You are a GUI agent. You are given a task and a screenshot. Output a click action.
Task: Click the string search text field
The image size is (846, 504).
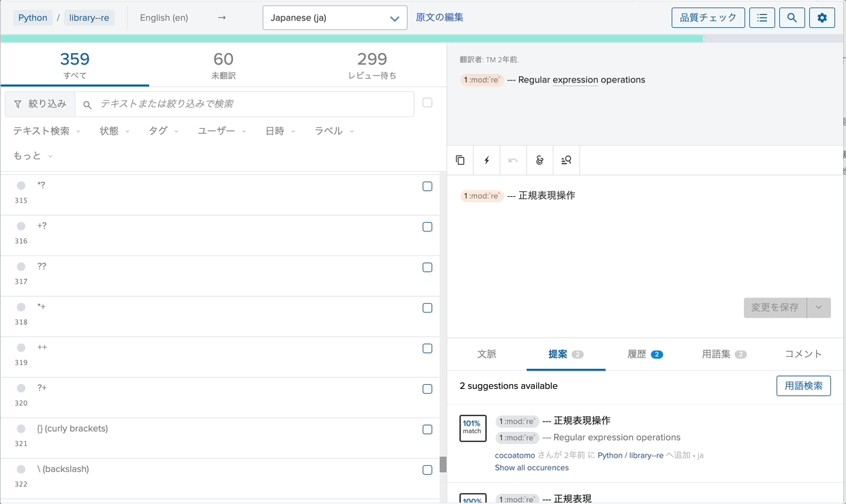(x=252, y=104)
